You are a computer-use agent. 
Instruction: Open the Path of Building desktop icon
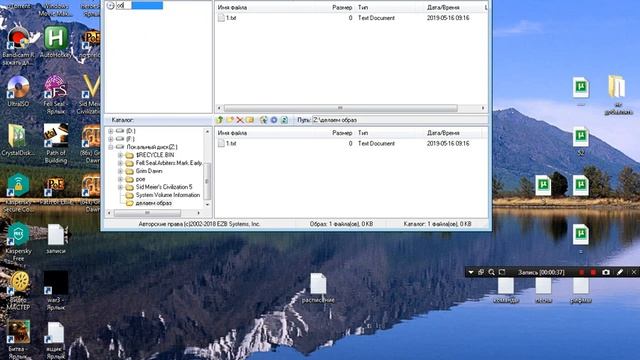tap(56, 144)
